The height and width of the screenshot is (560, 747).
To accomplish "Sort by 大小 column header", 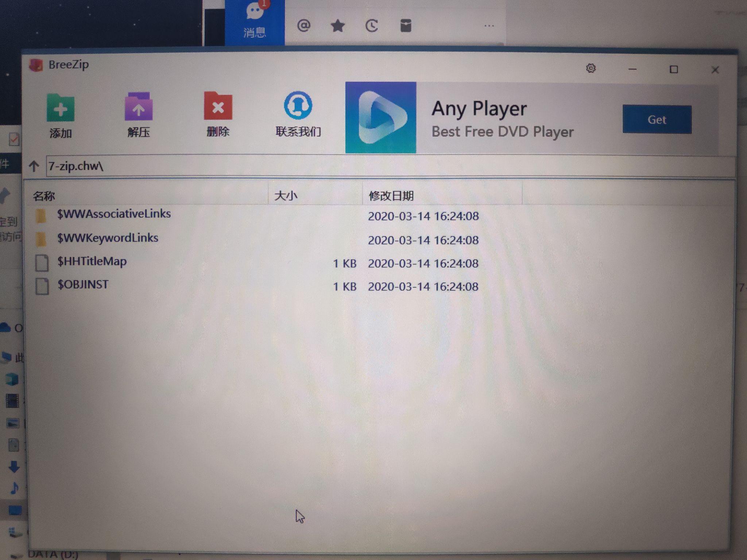I will [x=286, y=196].
